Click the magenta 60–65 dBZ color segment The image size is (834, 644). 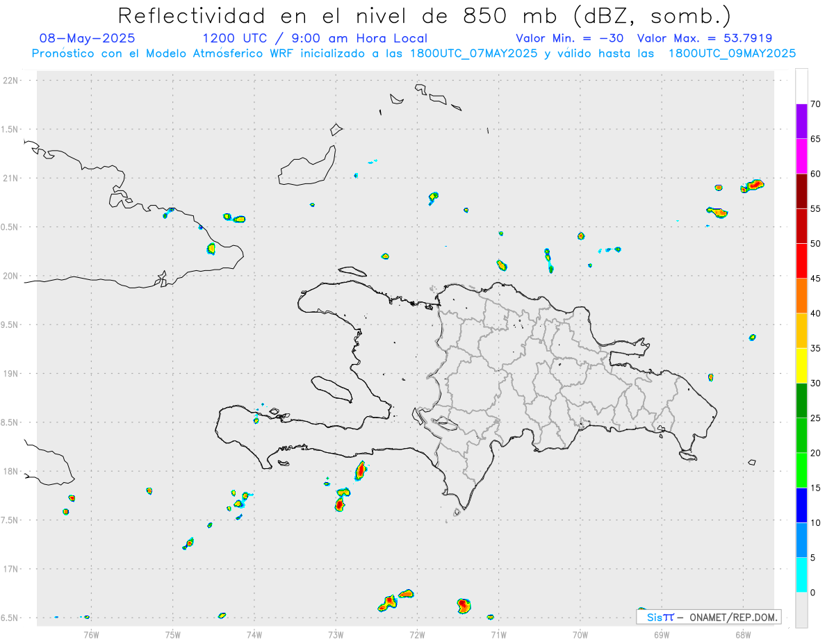click(x=801, y=156)
